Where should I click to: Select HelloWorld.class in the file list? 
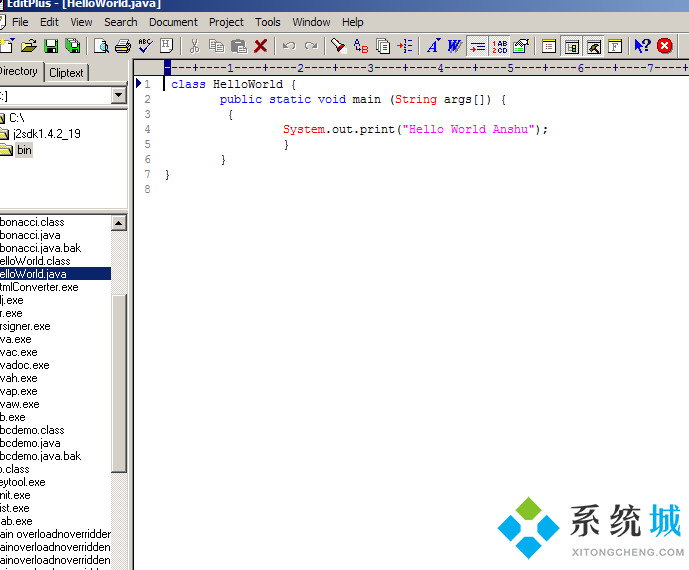(35, 261)
